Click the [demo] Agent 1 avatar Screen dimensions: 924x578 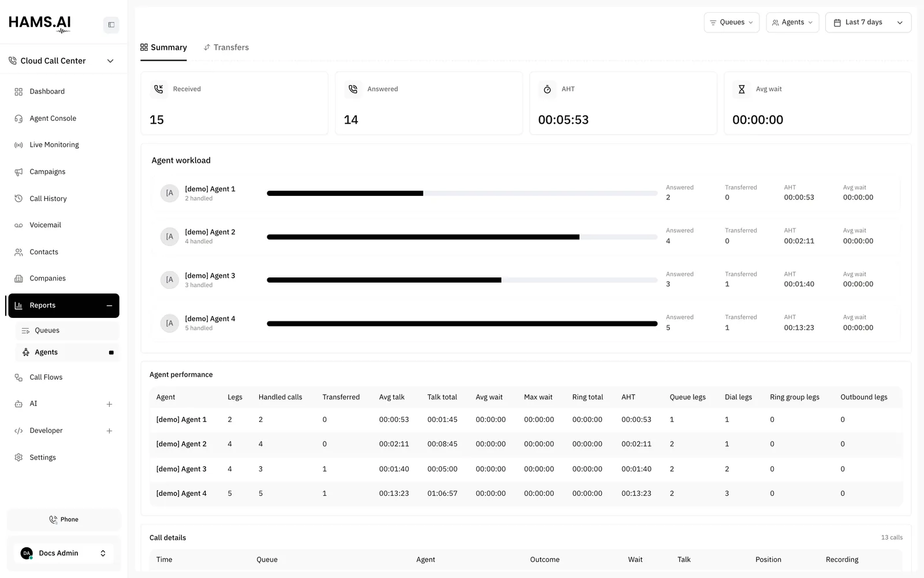[x=169, y=193]
